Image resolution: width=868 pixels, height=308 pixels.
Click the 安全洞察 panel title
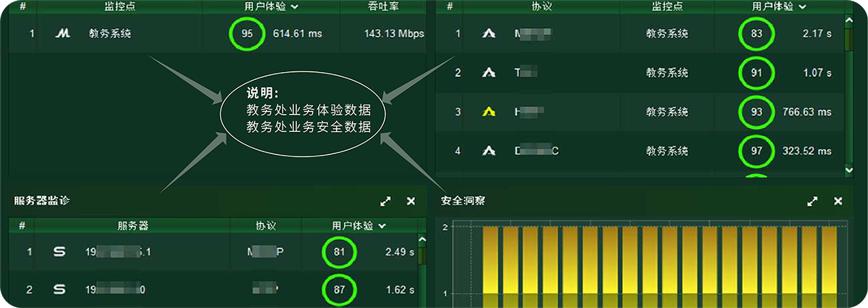pos(463,200)
